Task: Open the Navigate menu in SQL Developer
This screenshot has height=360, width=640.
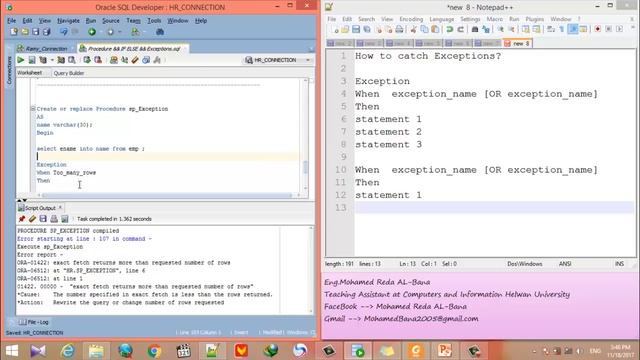Action: tap(68, 20)
